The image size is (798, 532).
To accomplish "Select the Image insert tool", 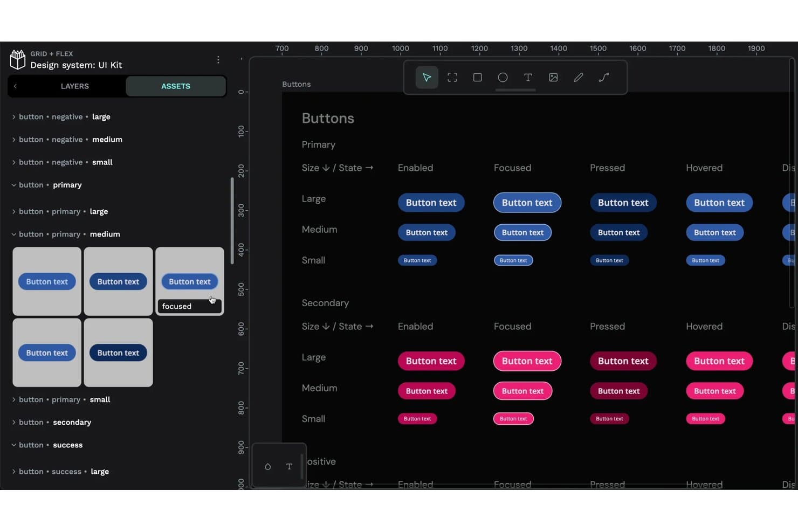I will (x=553, y=78).
